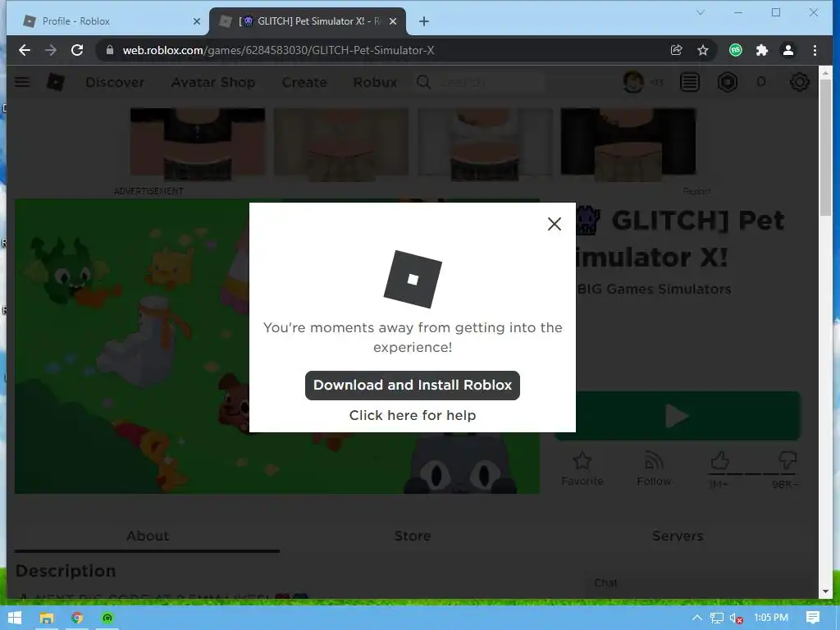
Task: Open the Click here for help link
Action: (x=413, y=415)
